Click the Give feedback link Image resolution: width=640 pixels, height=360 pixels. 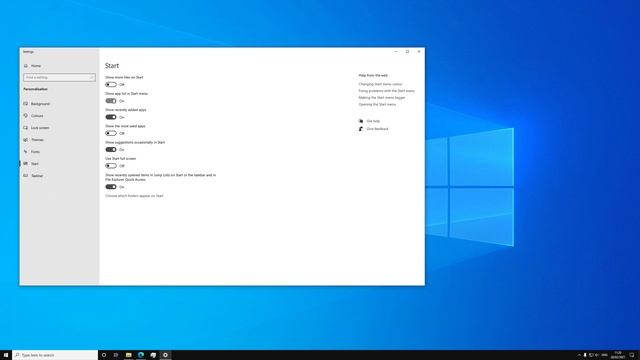[x=378, y=129]
